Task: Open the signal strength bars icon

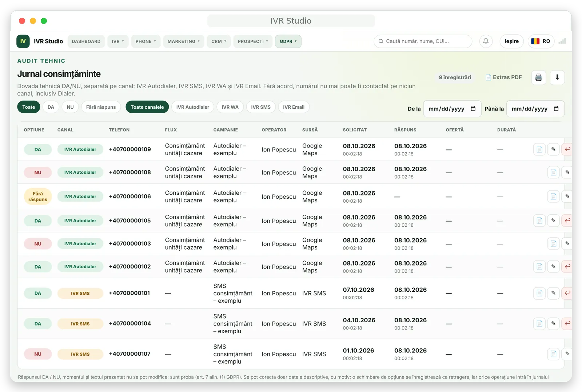Action: pyautogui.click(x=562, y=41)
